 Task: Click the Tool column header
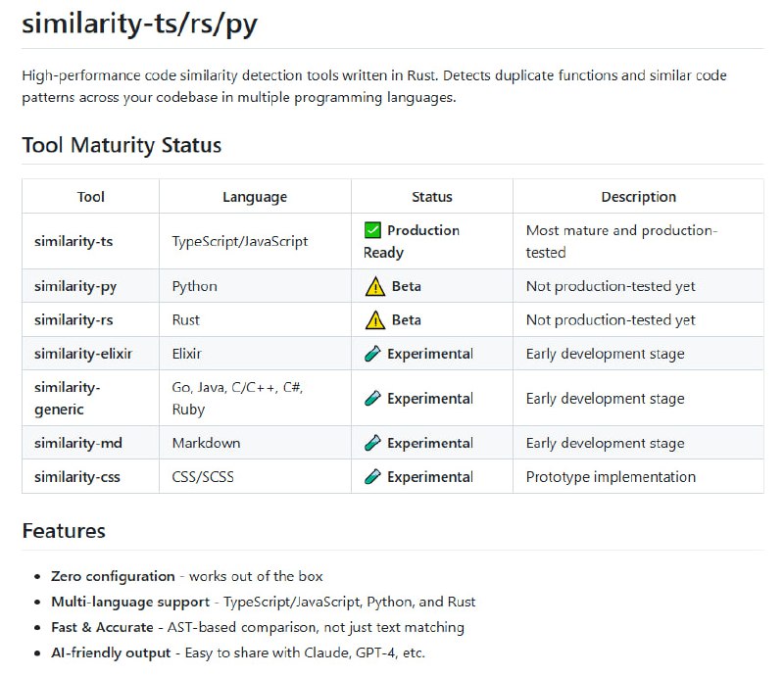click(x=90, y=196)
